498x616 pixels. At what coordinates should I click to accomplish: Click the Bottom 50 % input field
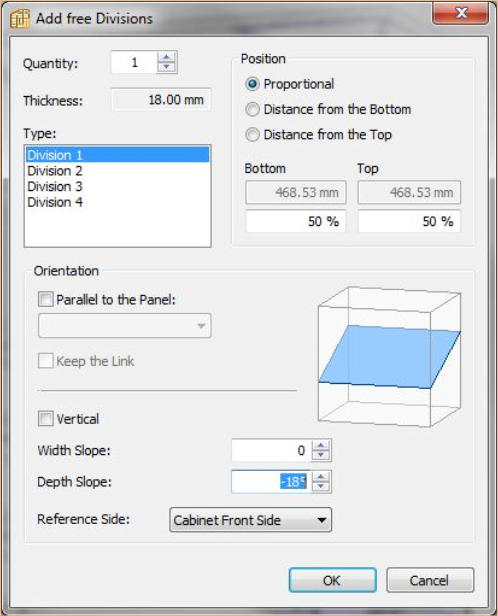[295, 221]
